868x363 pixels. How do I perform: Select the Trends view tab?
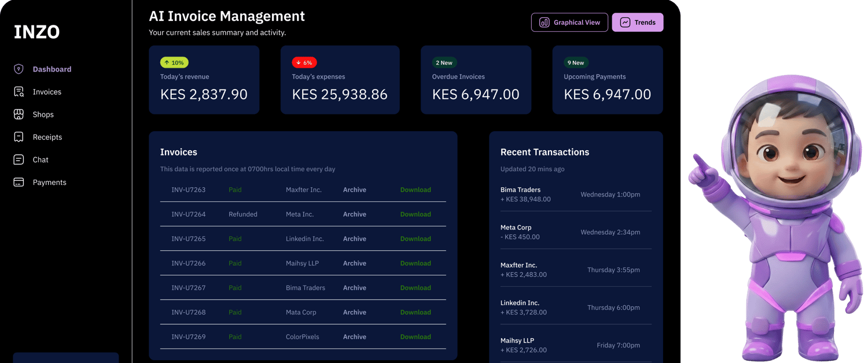[x=638, y=22]
